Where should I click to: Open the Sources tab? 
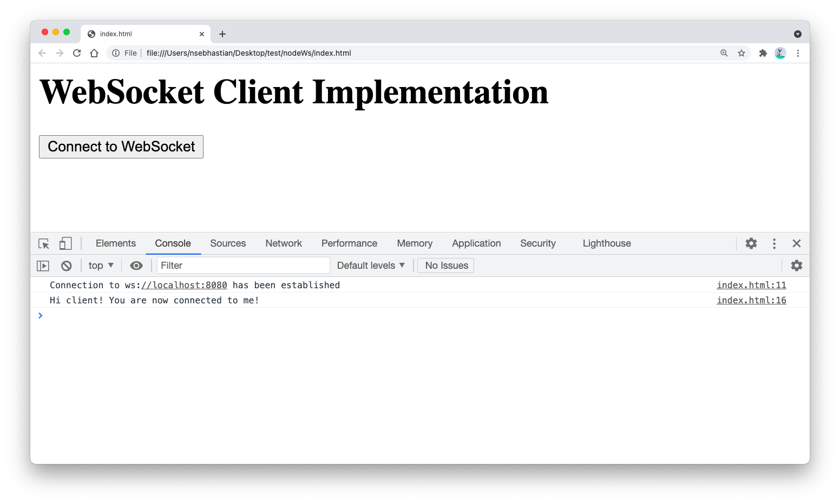coord(228,243)
